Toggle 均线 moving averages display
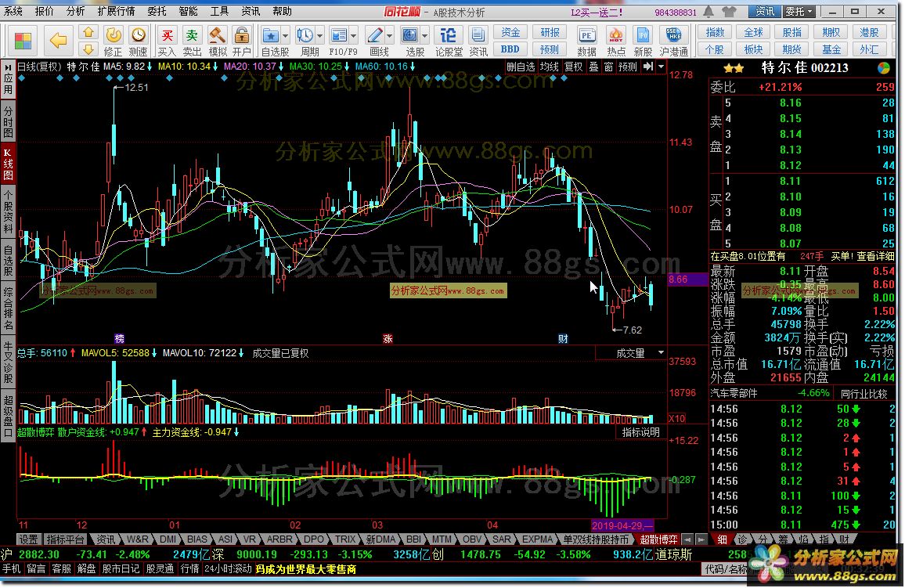Image resolution: width=905 pixels, height=588 pixels. pos(550,67)
